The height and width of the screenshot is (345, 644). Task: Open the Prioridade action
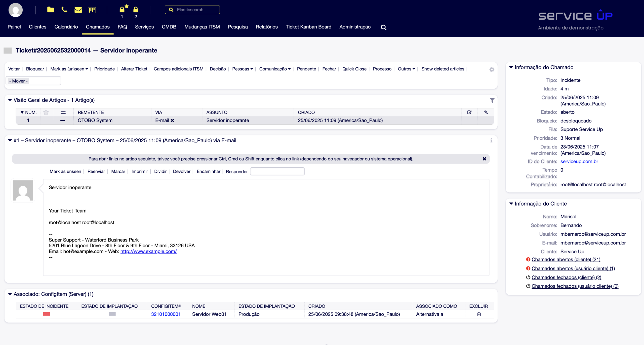click(x=104, y=69)
